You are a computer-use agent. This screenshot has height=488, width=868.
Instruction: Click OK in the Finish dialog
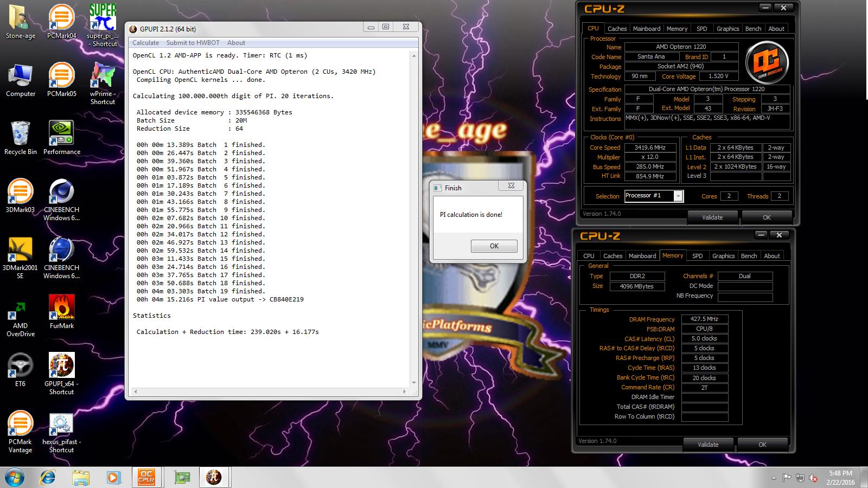click(x=494, y=246)
